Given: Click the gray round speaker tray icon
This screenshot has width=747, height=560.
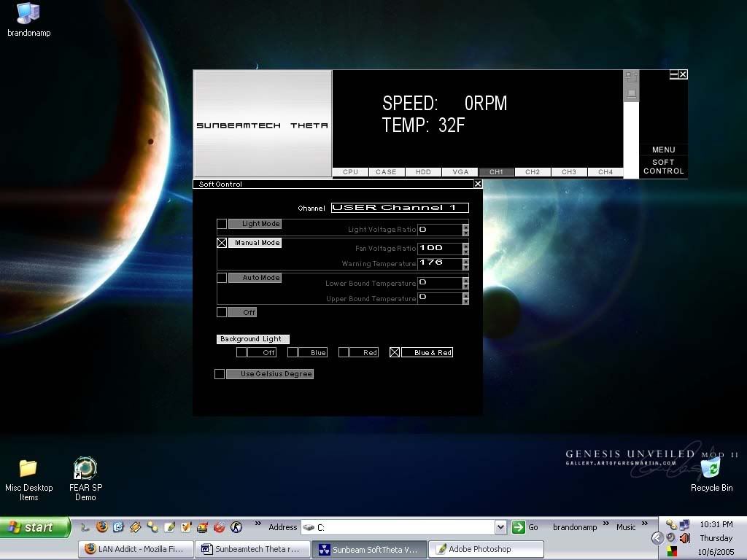Looking at the screenshot, I should (x=671, y=539).
